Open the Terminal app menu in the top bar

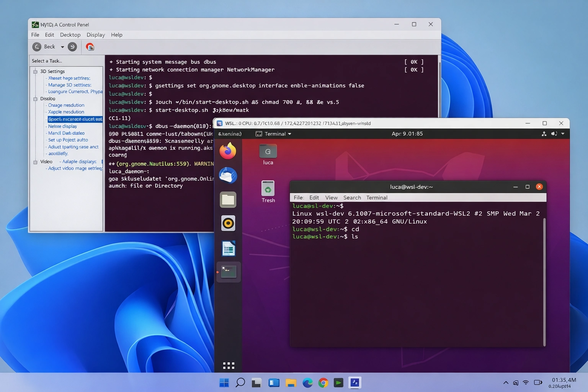pos(273,134)
